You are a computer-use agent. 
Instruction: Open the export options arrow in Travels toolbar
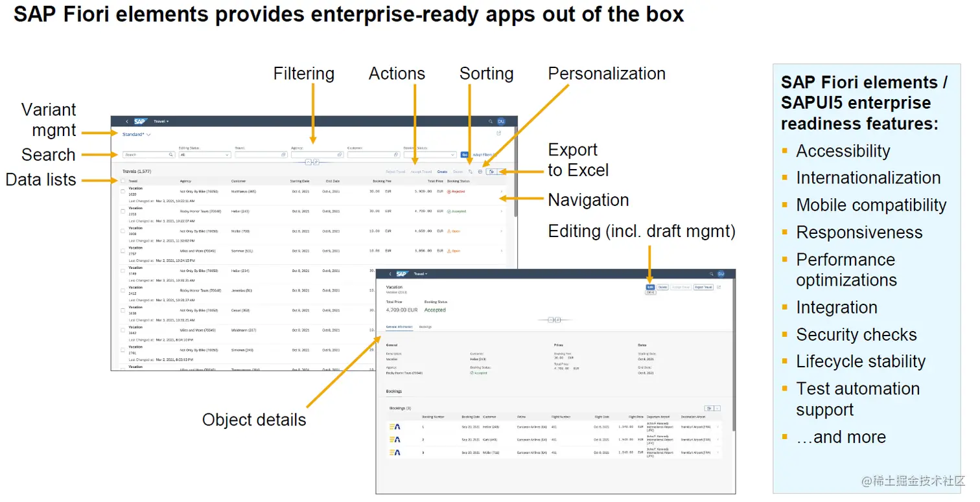(x=500, y=172)
